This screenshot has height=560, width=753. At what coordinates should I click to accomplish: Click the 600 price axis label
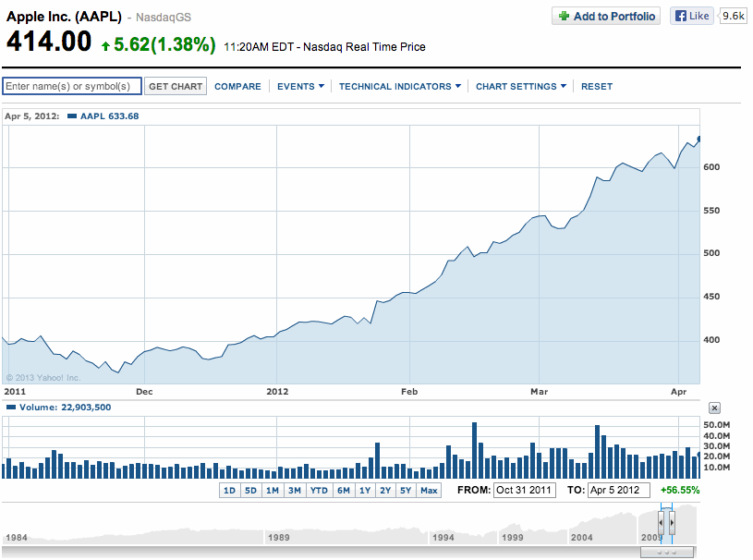point(711,167)
